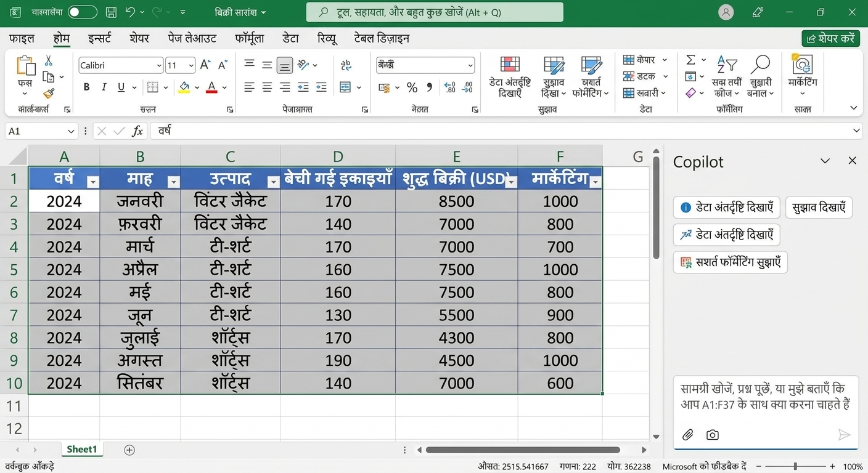Click the Sheet1 sheet tab
Viewport: 868px width, 473px height.
[82, 450]
